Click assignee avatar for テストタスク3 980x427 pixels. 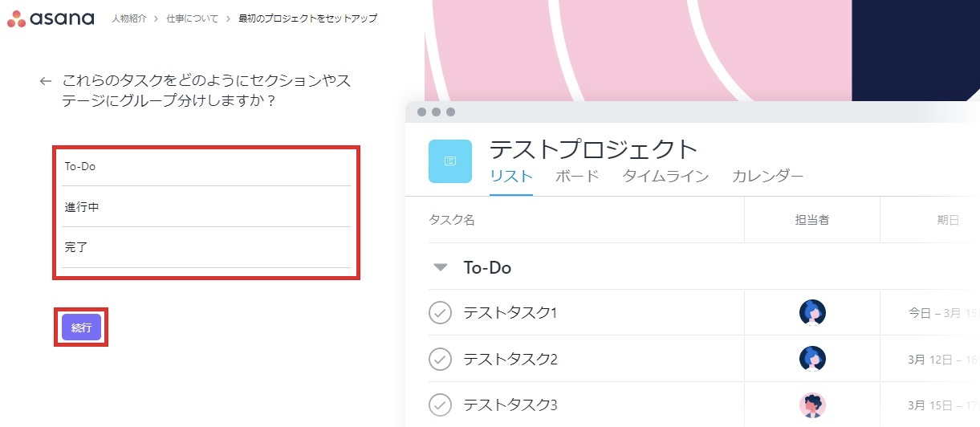click(x=812, y=405)
